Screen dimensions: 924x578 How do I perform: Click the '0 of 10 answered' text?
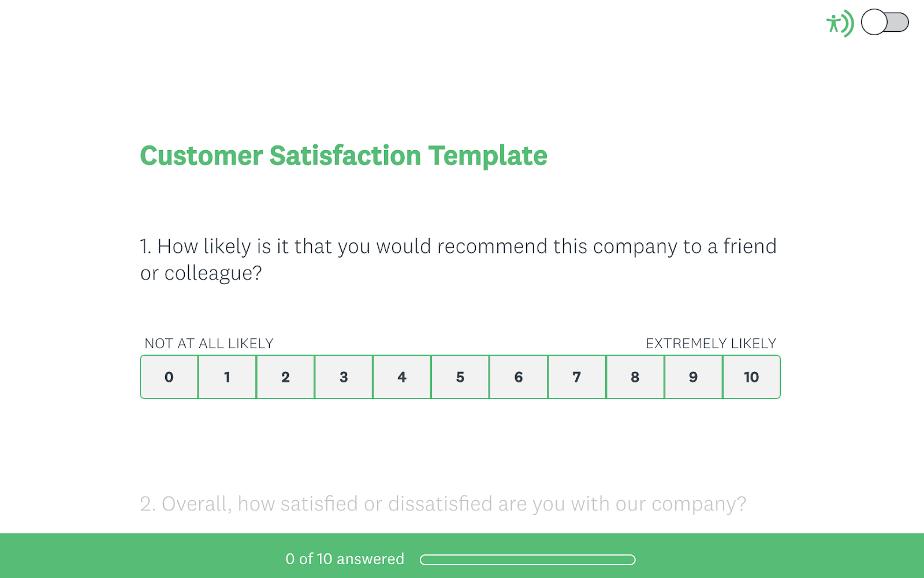pyautogui.click(x=345, y=559)
